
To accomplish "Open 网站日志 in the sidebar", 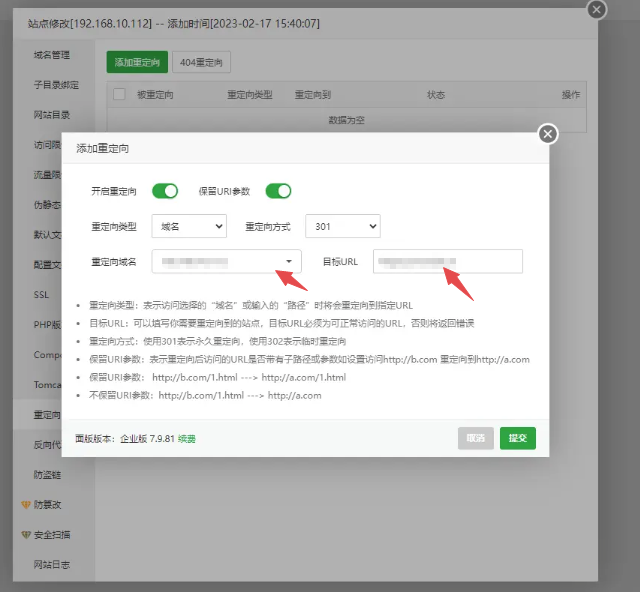I will (52, 565).
